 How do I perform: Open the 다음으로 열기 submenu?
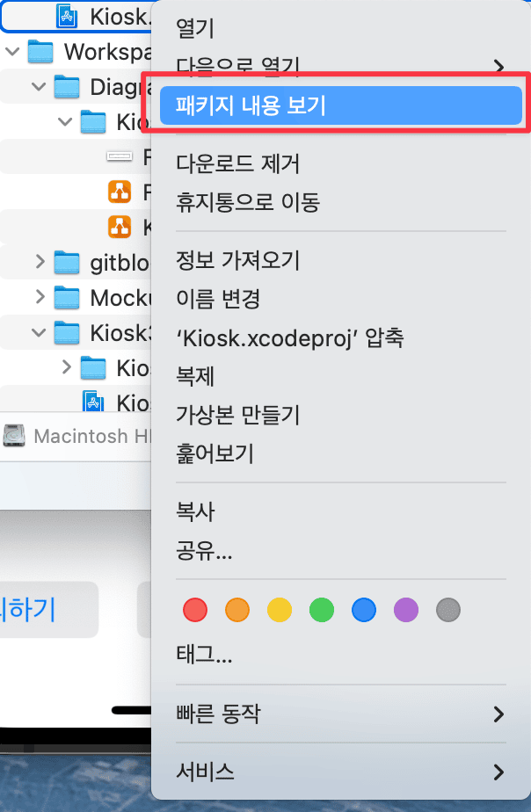tap(341, 66)
